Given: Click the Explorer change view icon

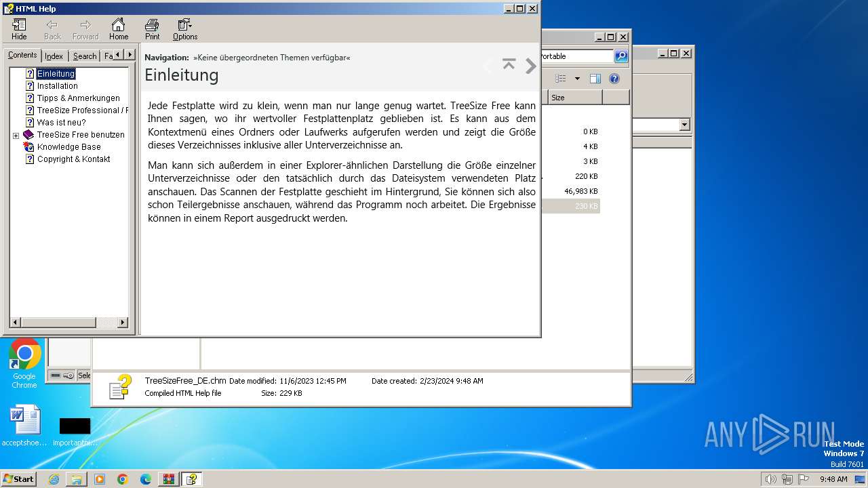Looking at the screenshot, I should [x=561, y=79].
